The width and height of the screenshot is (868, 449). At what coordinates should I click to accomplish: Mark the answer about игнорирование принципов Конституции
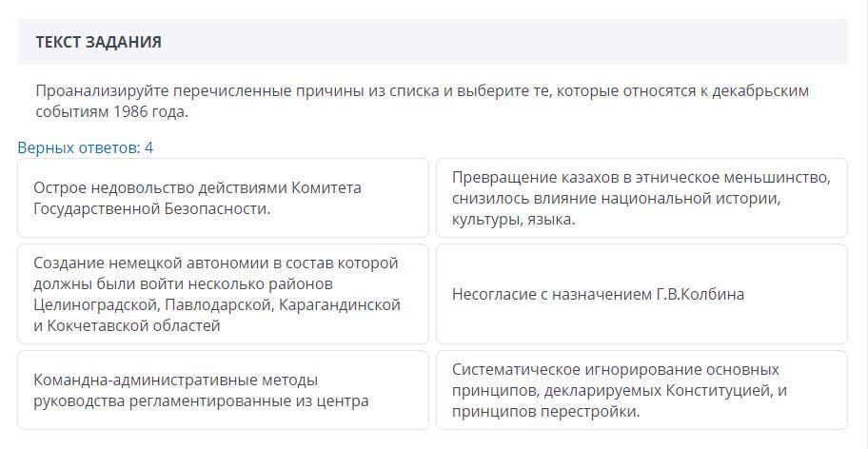click(641, 390)
